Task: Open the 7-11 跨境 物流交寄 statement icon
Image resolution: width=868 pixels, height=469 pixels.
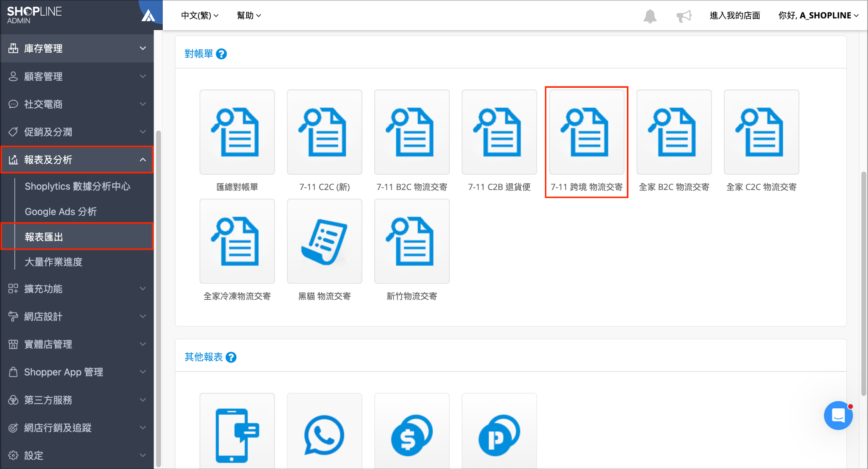Action: (x=587, y=132)
